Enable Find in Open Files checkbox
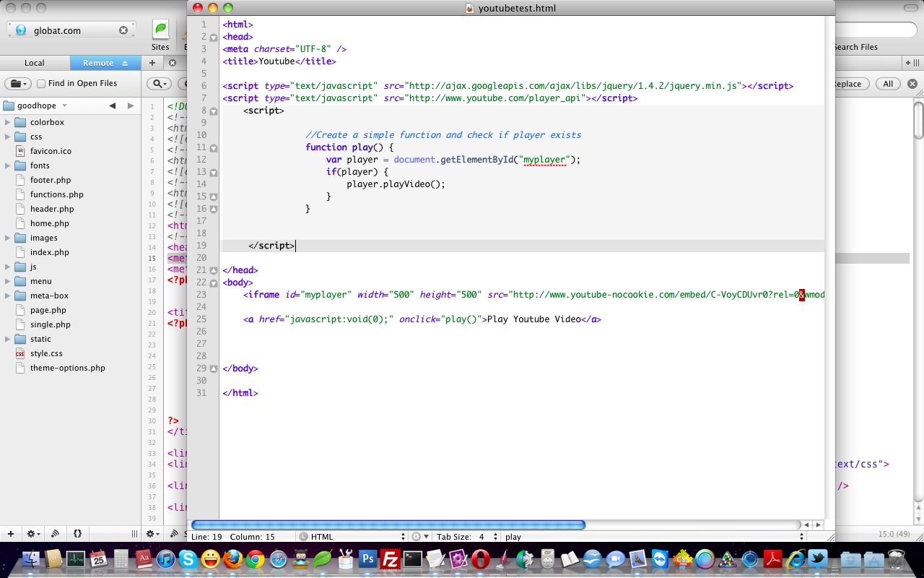The height and width of the screenshot is (578, 924). pyautogui.click(x=41, y=83)
